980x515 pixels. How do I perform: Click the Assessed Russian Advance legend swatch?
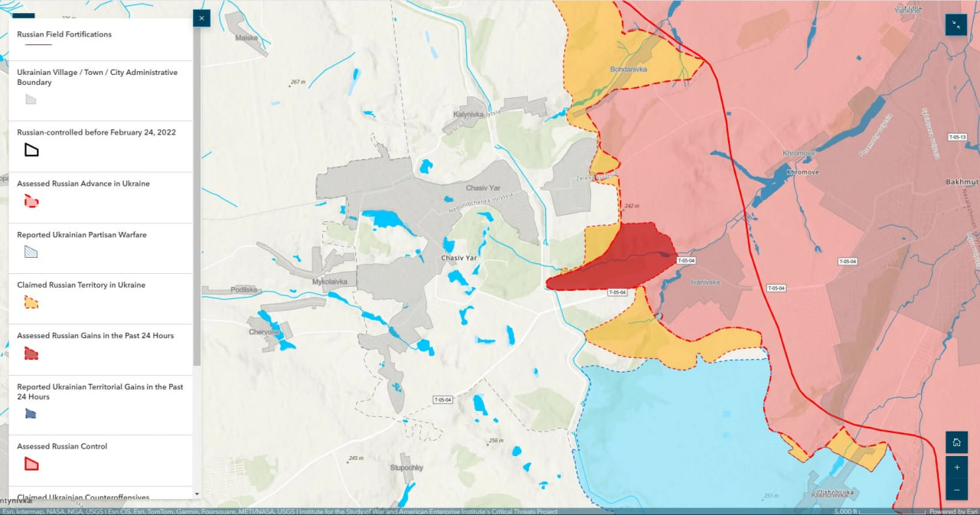[31, 201]
